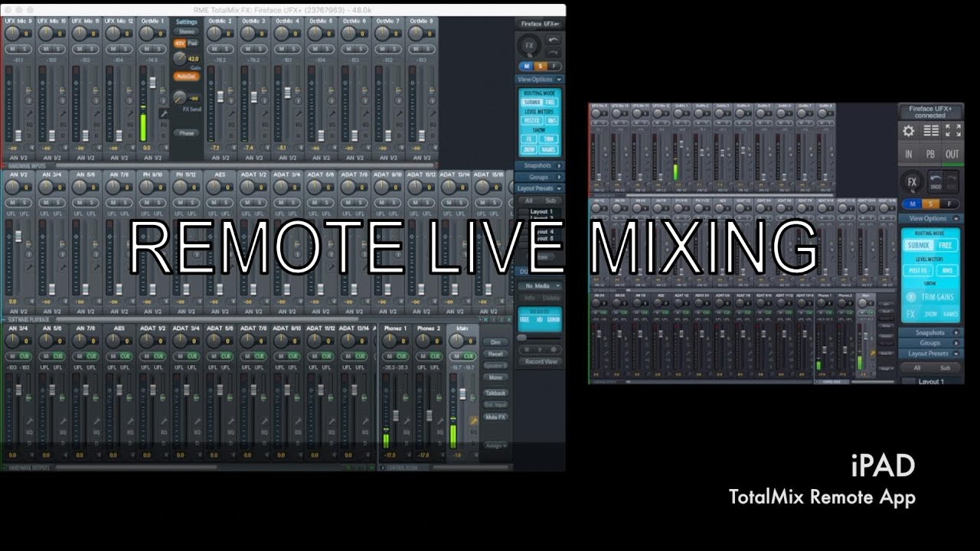Click the Dim button in desktop control room
The height and width of the screenshot is (551, 980).
(x=495, y=342)
